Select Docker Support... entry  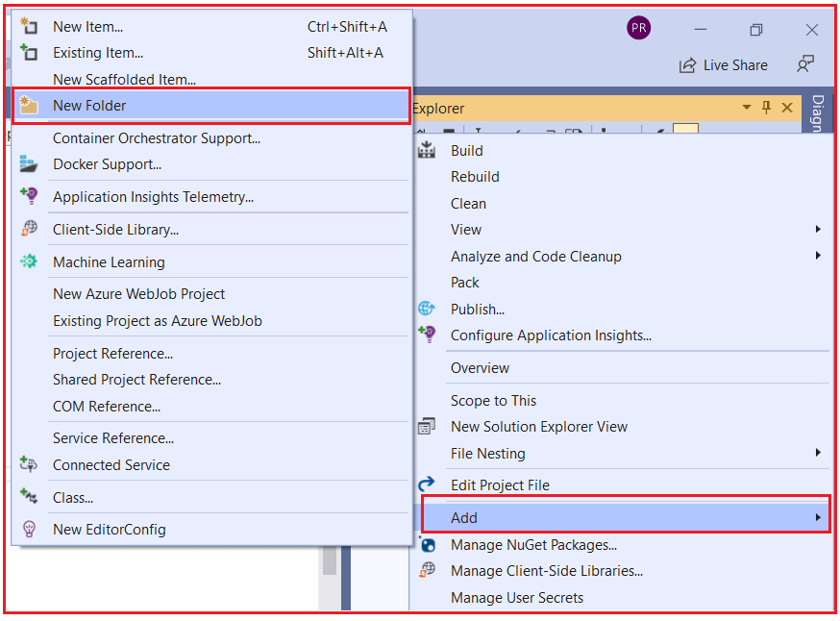[x=212, y=164]
